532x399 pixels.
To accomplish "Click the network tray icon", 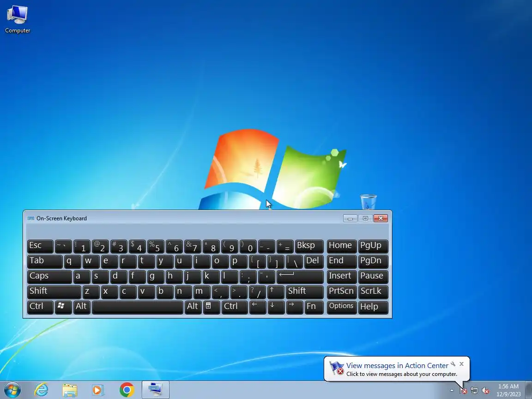I will click(474, 391).
